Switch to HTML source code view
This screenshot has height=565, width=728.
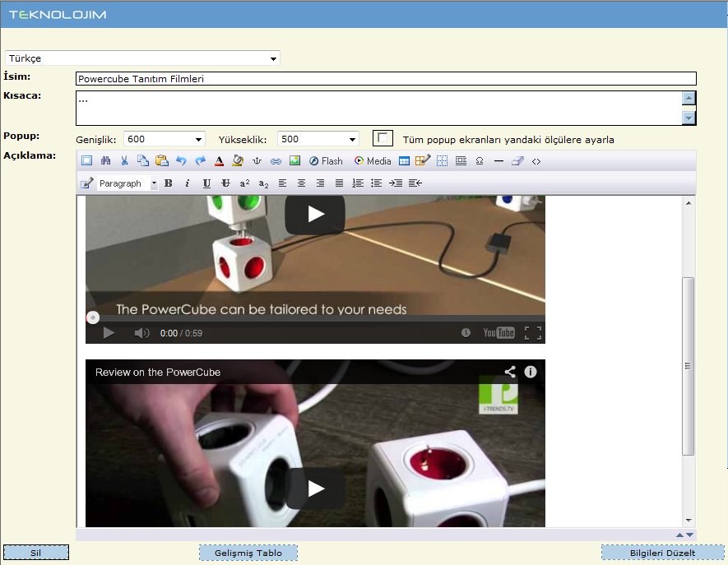pos(536,161)
